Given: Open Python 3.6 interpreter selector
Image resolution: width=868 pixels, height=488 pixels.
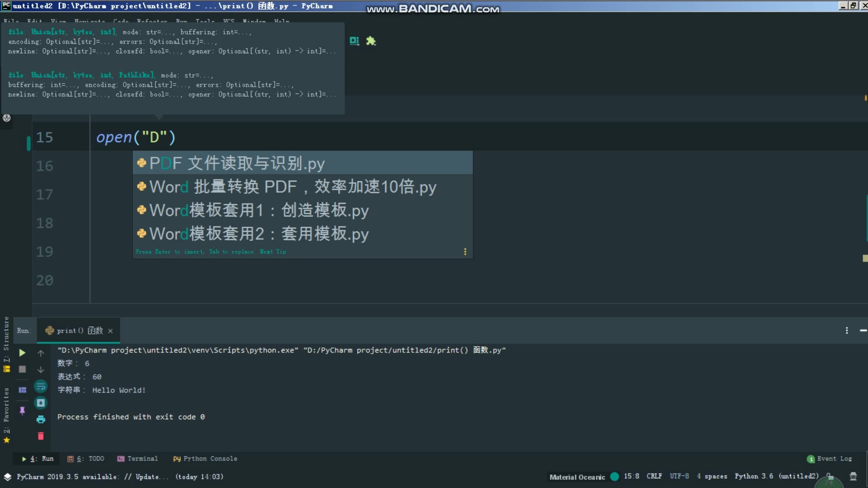Looking at the screenshot, I should click(x=776, y=476).
